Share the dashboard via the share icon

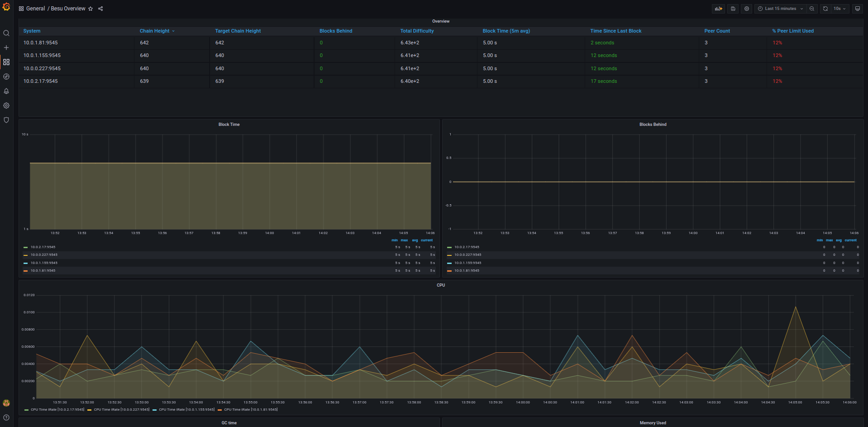[100, 9]
